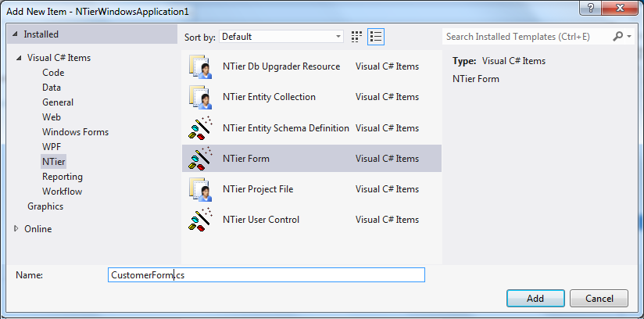Click 'Visual C# Items' beside NTier User Control

(388, 220)
